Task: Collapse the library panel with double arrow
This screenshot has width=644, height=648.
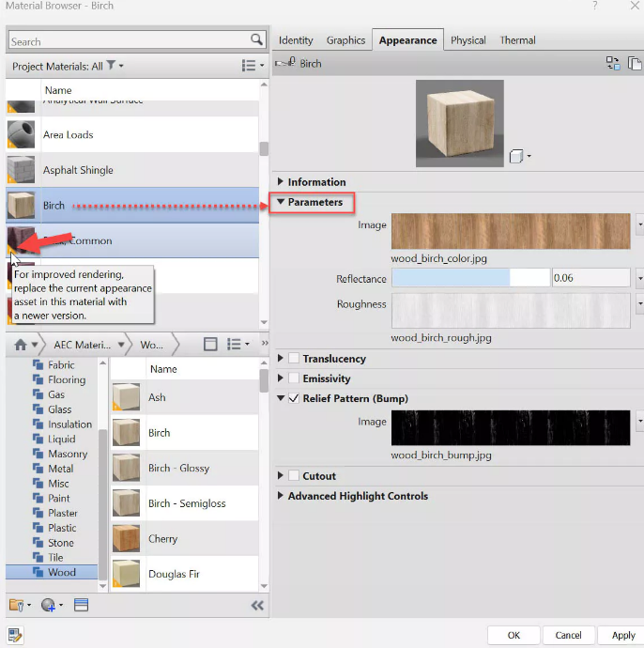Action: (257, 606)
